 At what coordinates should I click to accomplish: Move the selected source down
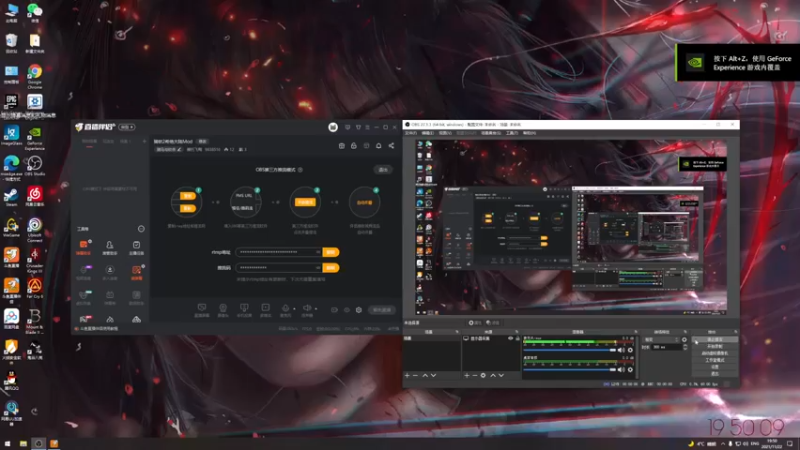pos(501,376)
